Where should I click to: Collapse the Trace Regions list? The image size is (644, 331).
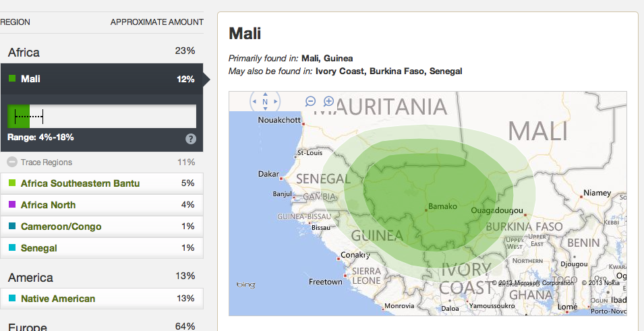(x=12, y=162)
